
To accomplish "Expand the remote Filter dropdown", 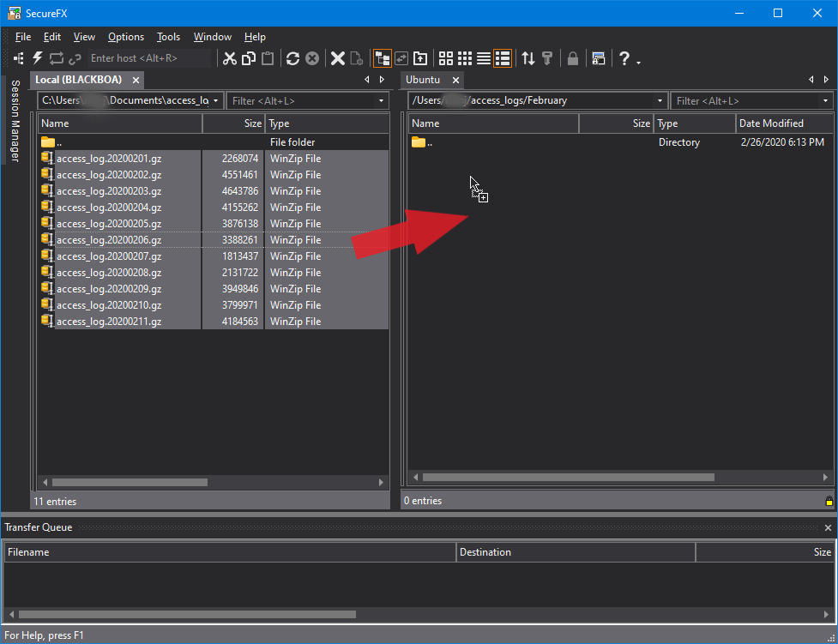I will coord(826,101).
